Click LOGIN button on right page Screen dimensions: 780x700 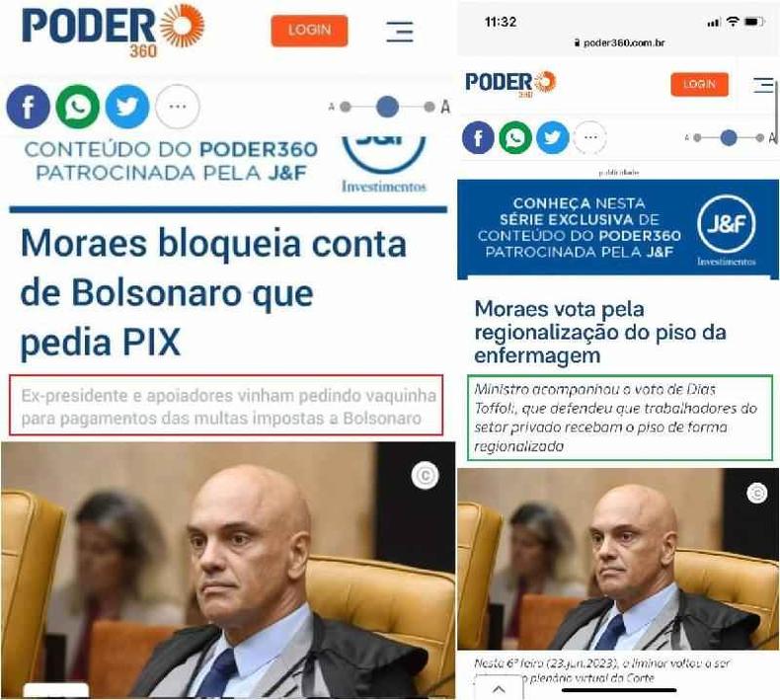(x=699, y=84)
